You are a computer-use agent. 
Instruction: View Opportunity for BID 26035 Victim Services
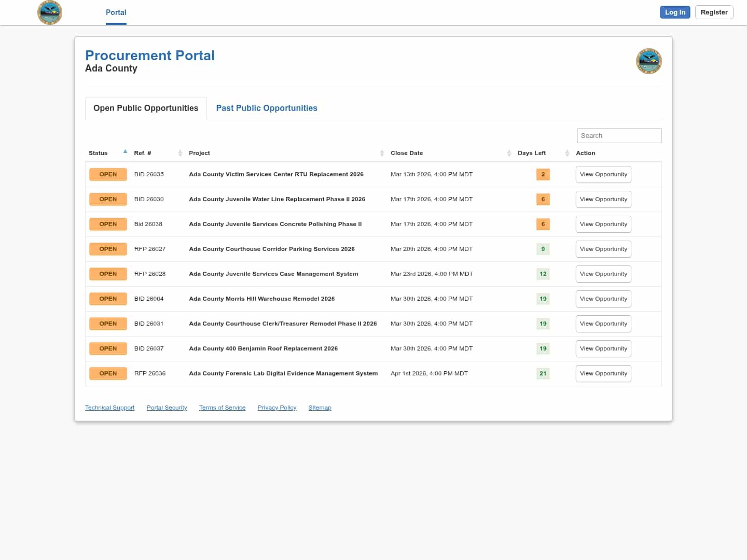pyautogui.click(x=603, y=174)
